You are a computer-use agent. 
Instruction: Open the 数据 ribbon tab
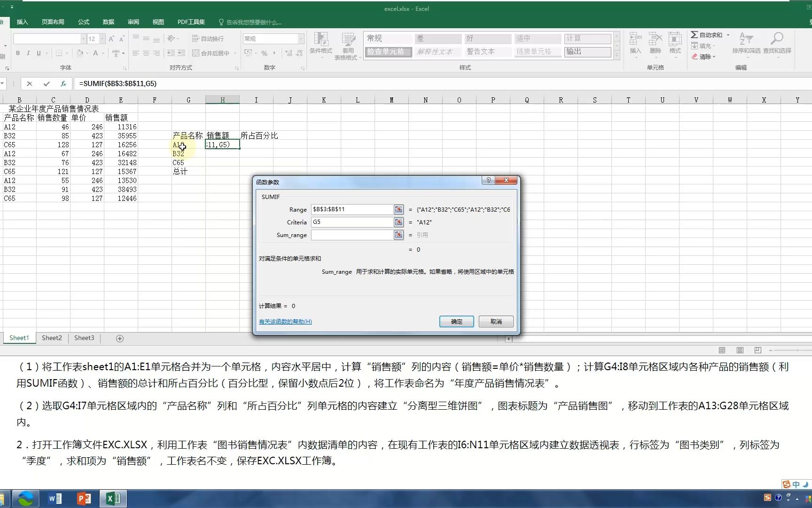109,22
